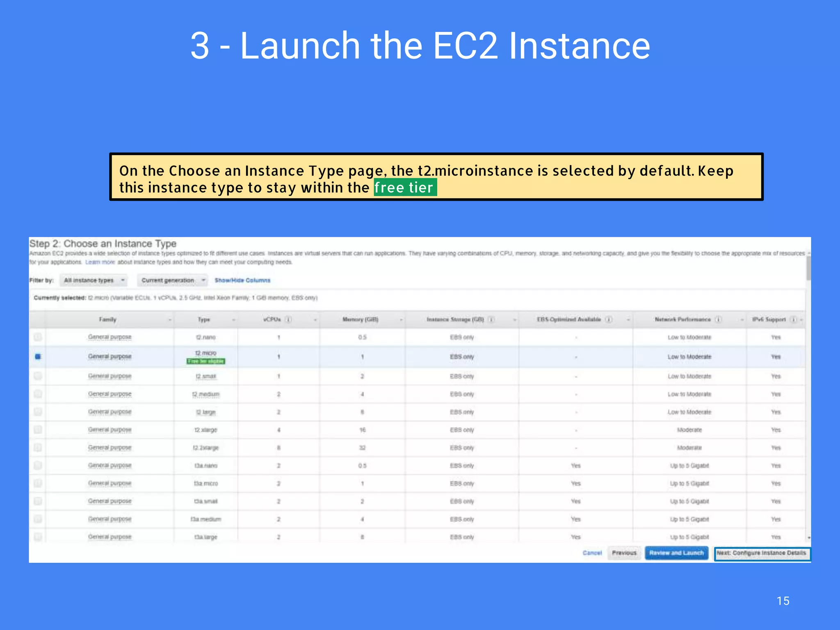This screenshot has width=840, height=630.
Task: Select the t3a.medium instance checkbox
Action: [38, 519]
